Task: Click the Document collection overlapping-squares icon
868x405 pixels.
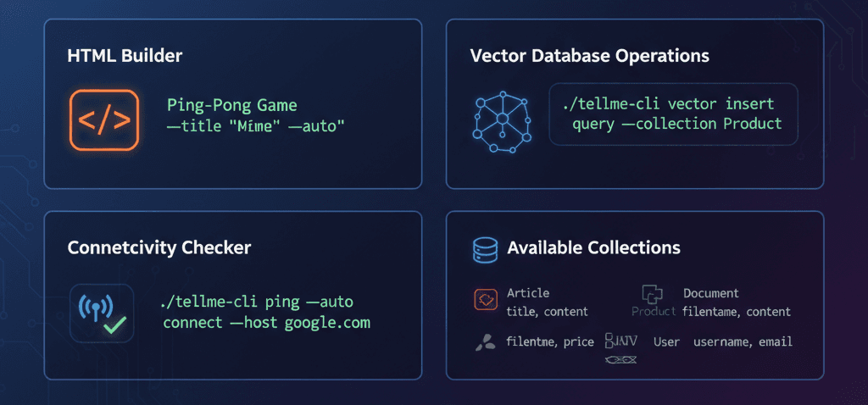Action: [652, 294]
